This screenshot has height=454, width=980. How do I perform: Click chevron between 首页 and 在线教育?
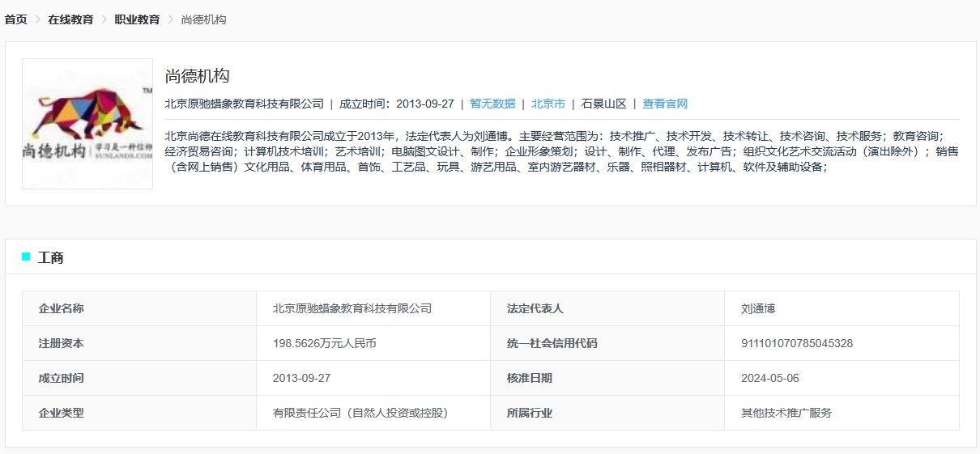pos(38,19)
